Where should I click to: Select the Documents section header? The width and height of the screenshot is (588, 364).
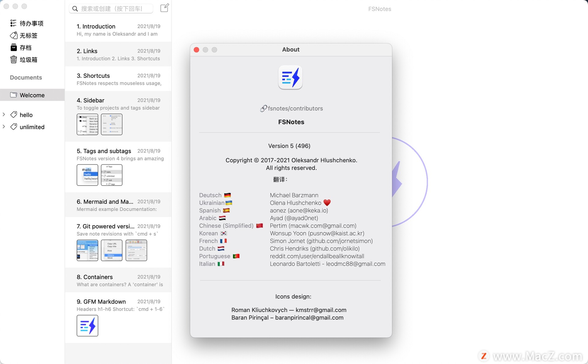coord(26,77)
